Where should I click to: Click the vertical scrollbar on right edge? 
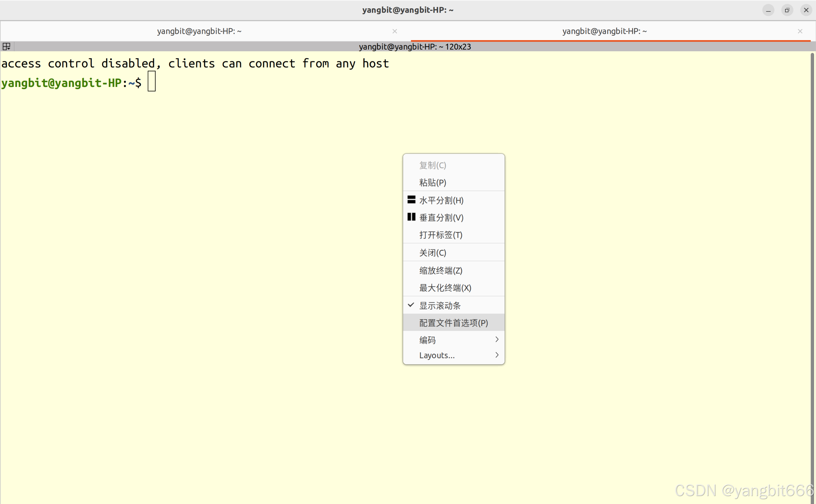pos(812,267)
